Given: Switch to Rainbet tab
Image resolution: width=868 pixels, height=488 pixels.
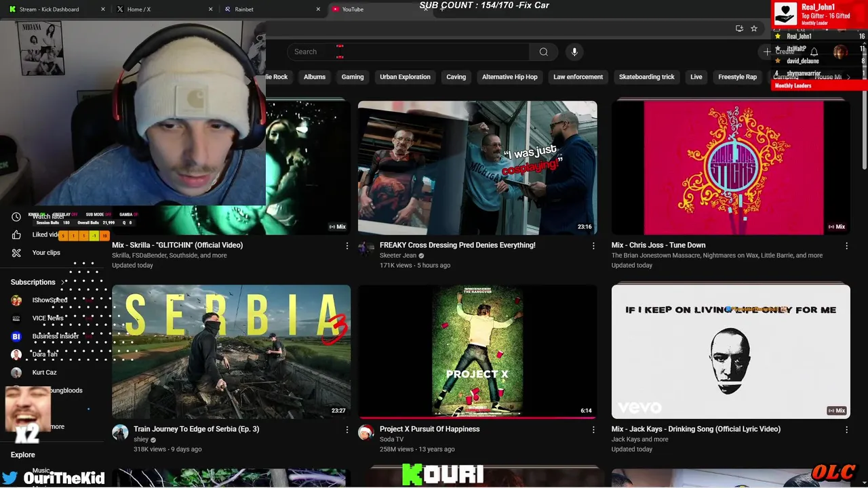Looking at the screenshot, I should (272, 9).
